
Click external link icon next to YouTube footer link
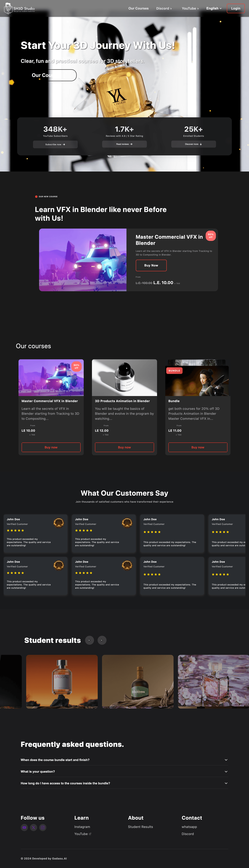pyautogui.click(x=90, y=834)
